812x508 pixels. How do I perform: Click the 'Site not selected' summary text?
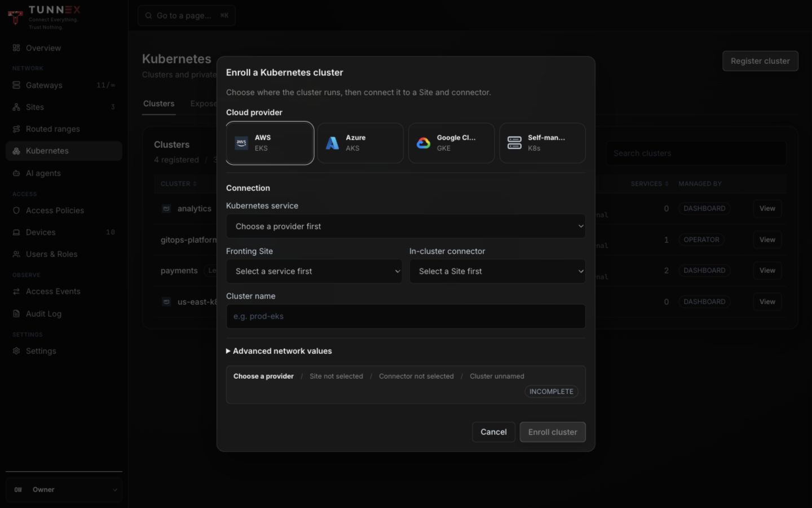pyautogui.click(x=336, y=376)
